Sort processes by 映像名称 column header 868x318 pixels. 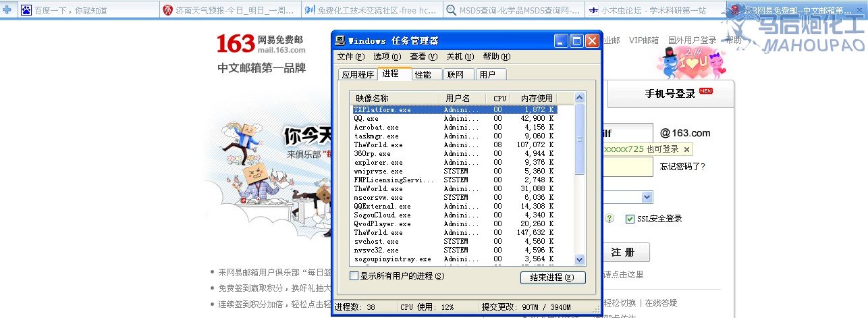coord(396,99)
